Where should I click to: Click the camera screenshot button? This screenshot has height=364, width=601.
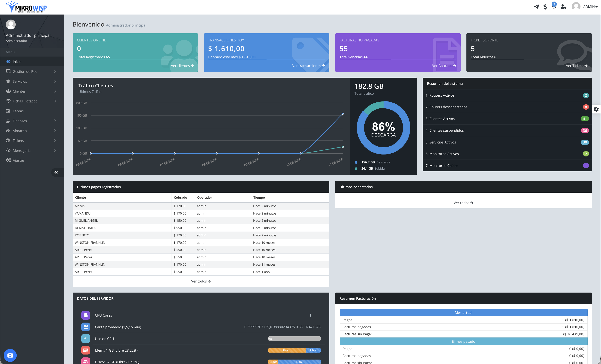coord(10,355)
